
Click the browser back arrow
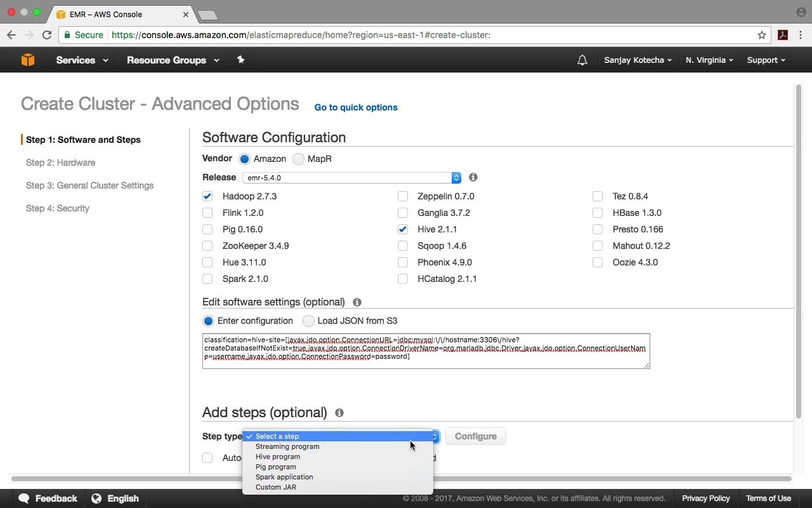11,35
